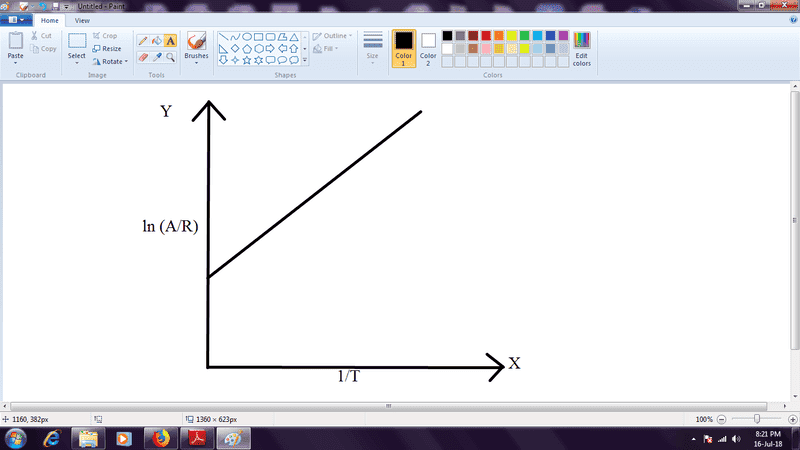Choose the Right arrow shape
This screenshot has height=450, width=800.
pos(270,48)
